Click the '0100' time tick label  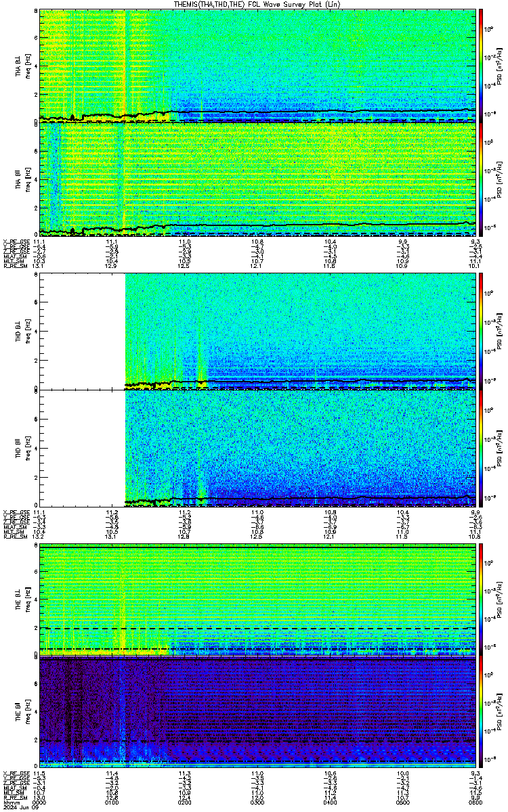point(112,802)
